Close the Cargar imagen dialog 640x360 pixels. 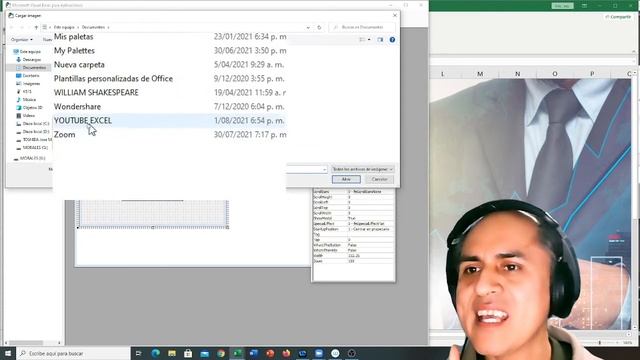(395, 15)
